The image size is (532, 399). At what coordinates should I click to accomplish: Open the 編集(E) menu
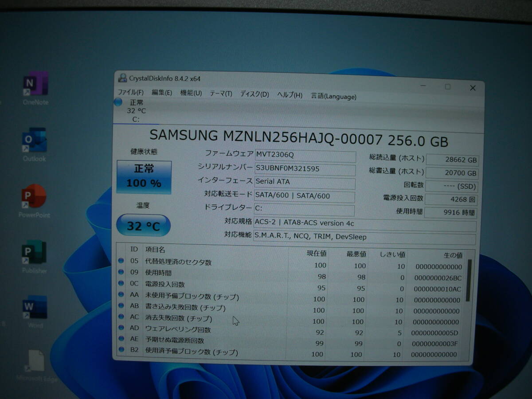tap(162, 93)
